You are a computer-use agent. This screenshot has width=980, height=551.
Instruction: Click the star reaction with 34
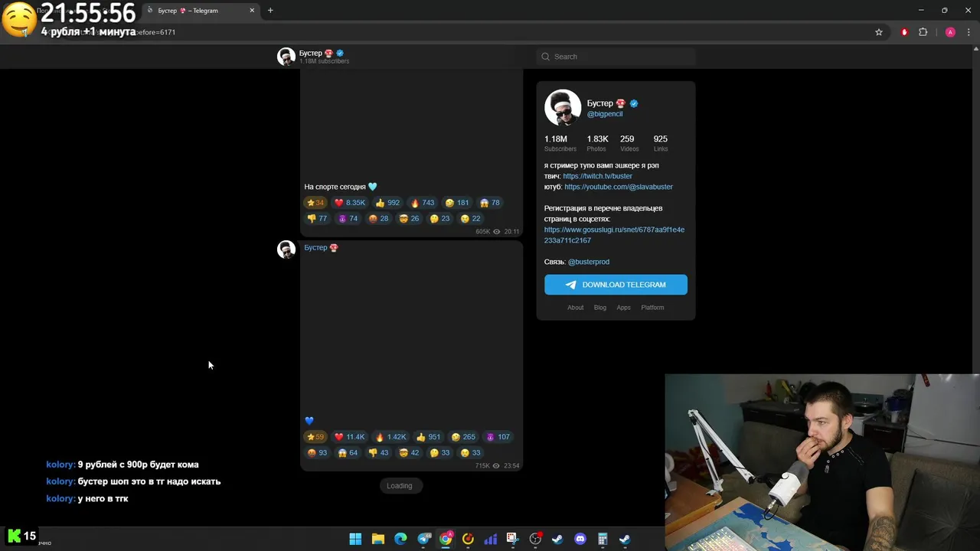pyautogui.click(x=315, y=203)
